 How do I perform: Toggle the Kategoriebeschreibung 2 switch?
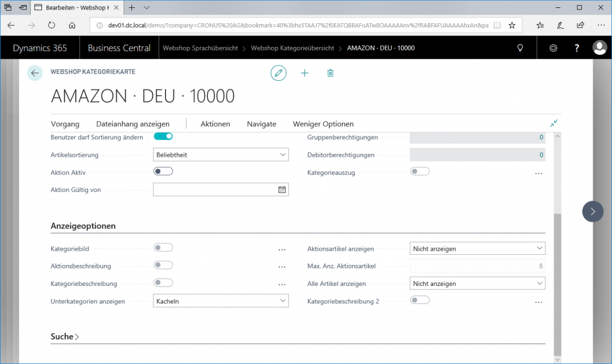tap(419, 299)
